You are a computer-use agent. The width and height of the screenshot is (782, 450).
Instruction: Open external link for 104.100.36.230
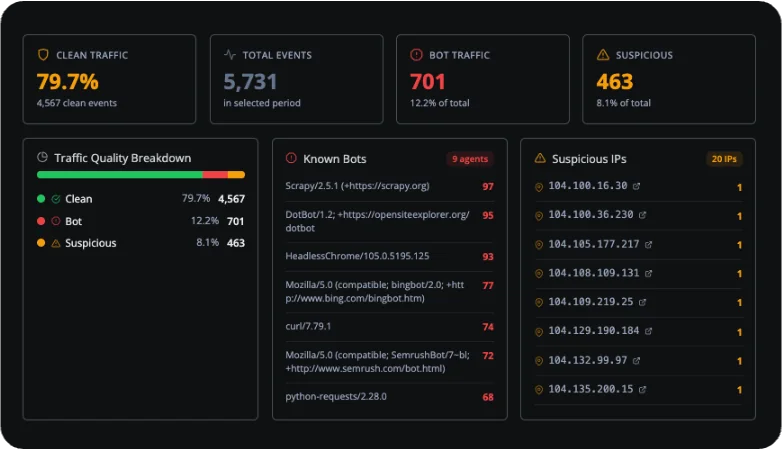point(642,215)
